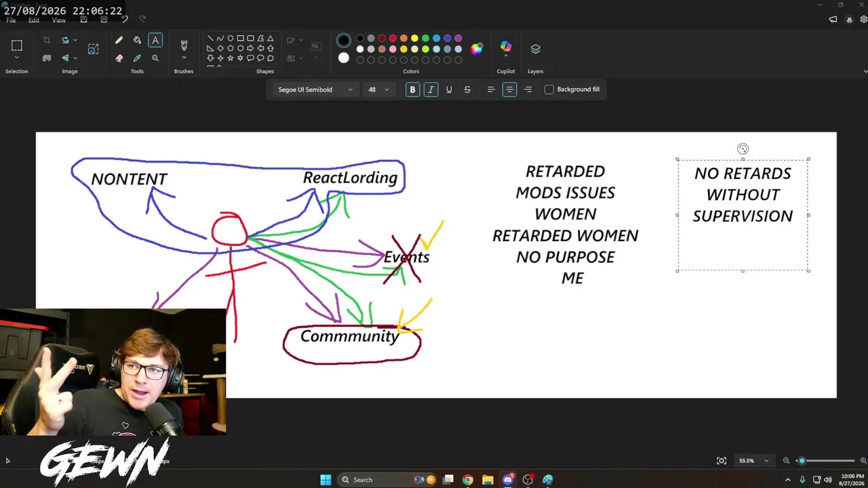Open File Explorer from the taskbar
The height and width of the screenshot is (488, 868).
488,480
